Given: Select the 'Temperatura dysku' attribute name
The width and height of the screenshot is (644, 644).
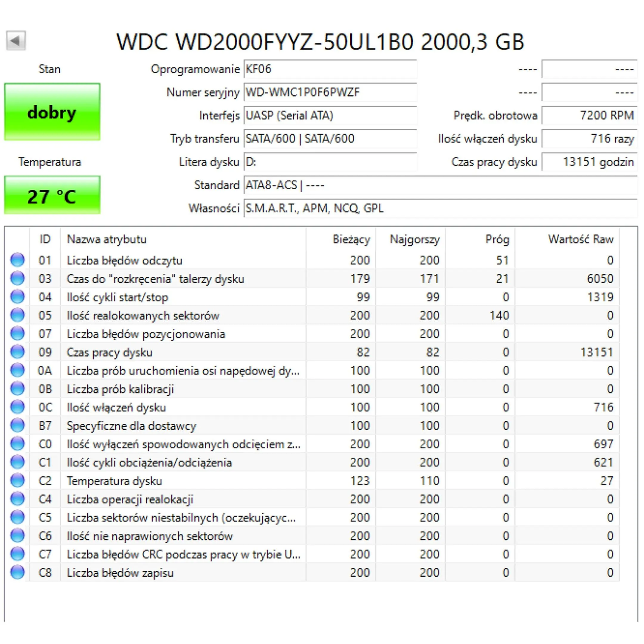Looking at the screenshot, I should [114, 481].
